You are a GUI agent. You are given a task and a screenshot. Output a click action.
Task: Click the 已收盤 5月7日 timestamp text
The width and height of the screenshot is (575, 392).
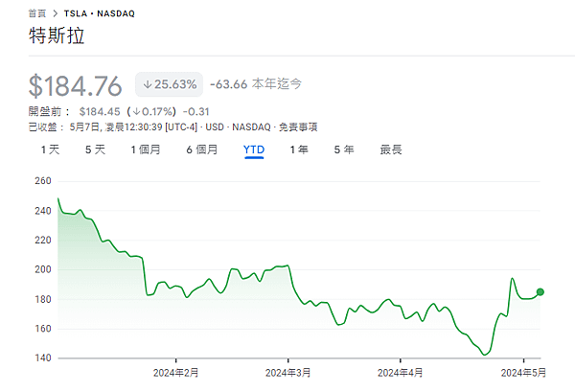(x=113, y=127)
